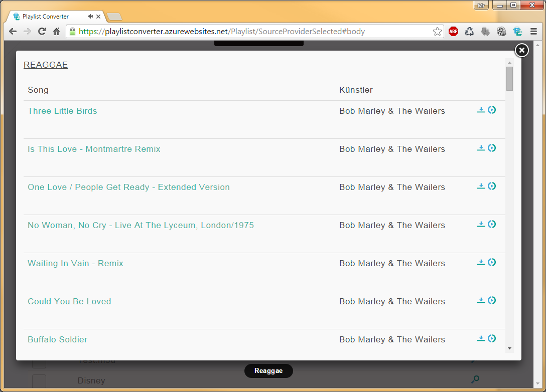Select the Playlist Converter browser tab
Viewport: 546px width, 392px height.
[56, 17]
